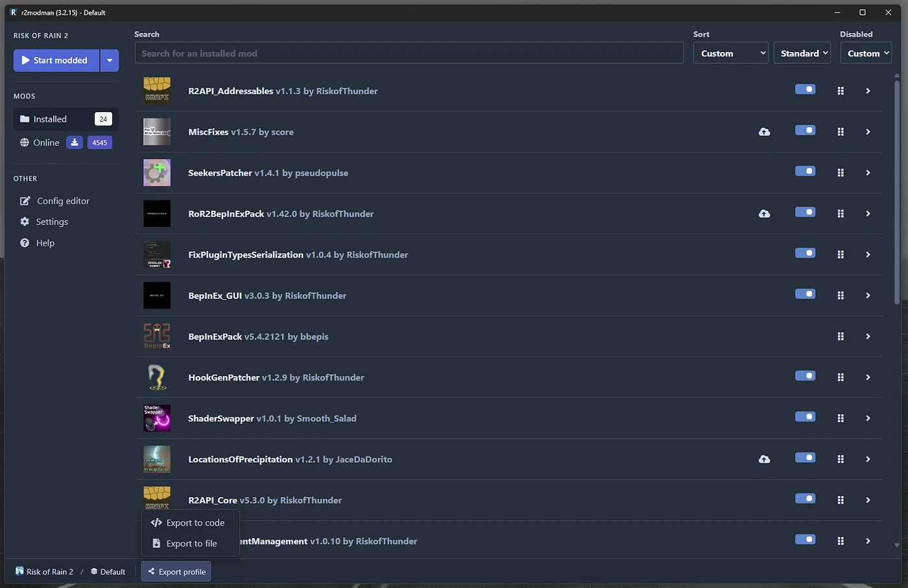
Task: Click the SeekersPatcher mod icon
Action: (x=157, y=172)
